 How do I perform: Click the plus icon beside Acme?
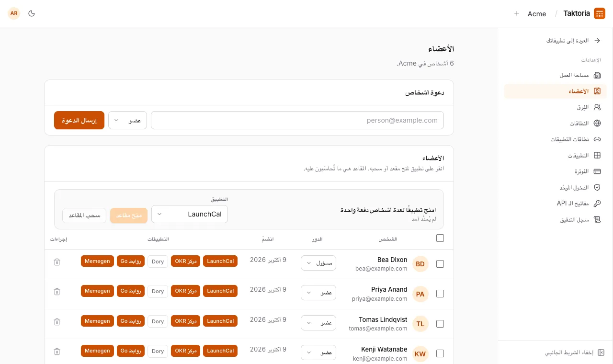pyautogui.click(x=517, y=13)
